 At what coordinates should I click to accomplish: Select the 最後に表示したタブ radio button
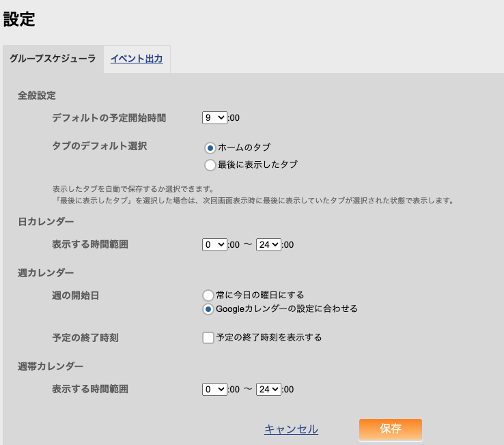(x=210, y=165)
